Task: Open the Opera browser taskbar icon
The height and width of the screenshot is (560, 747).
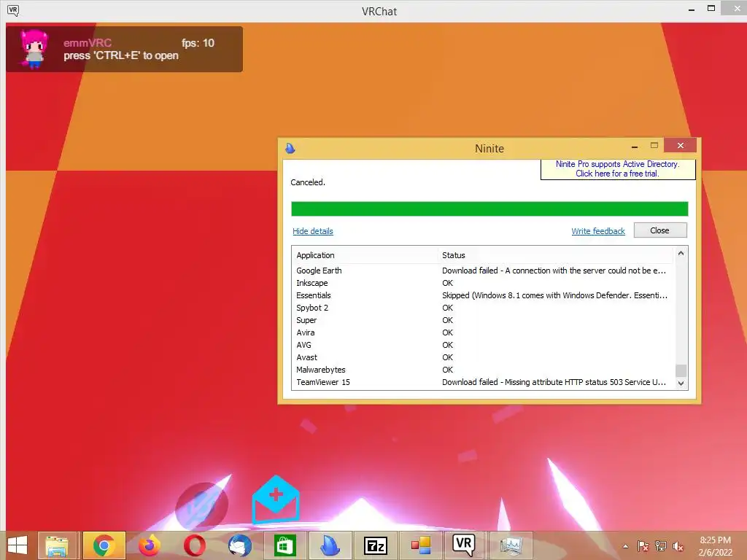Action: tap(194, 545)
